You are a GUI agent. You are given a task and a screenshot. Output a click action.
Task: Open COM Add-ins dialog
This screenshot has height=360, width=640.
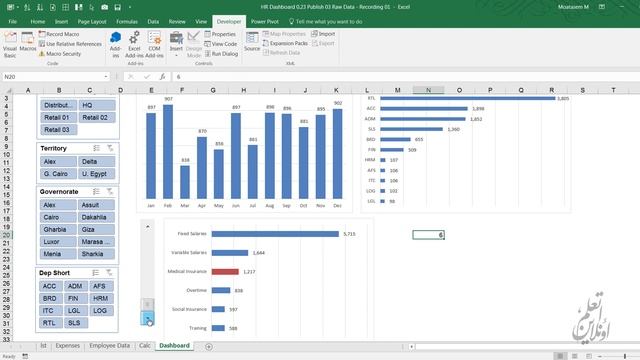point(154,44)
